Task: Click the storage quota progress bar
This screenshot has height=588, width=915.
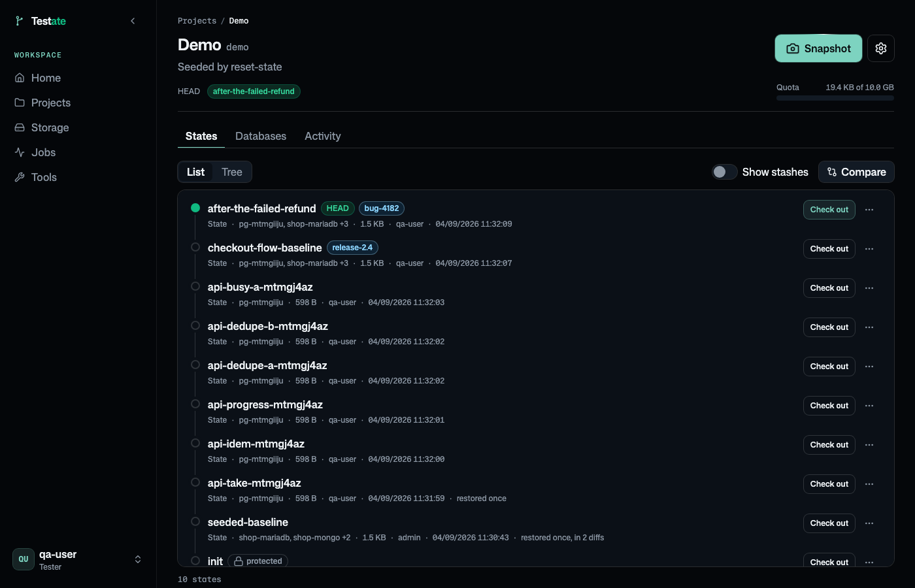Action: coord(835,98)
